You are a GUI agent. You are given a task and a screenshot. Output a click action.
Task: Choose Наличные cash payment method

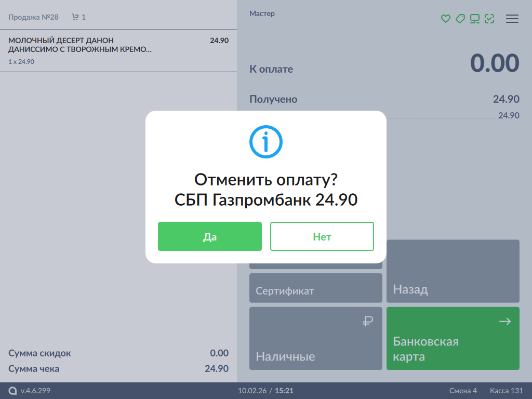(x=316, y=338)
